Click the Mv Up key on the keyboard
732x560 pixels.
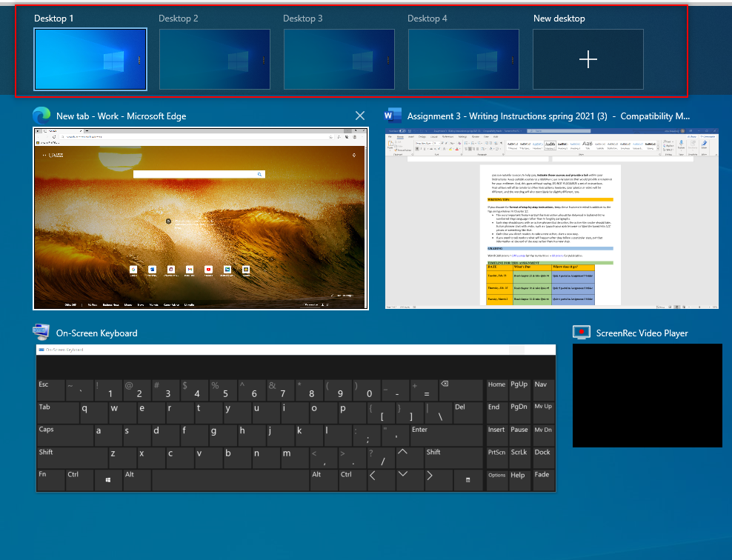(542, 413)
